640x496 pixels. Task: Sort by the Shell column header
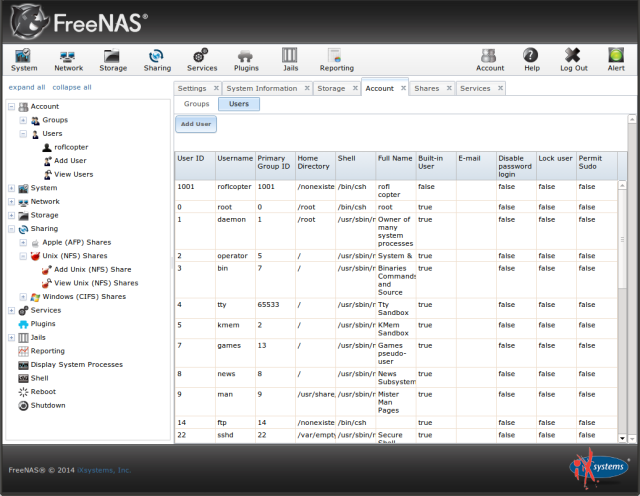coord(356,166)
